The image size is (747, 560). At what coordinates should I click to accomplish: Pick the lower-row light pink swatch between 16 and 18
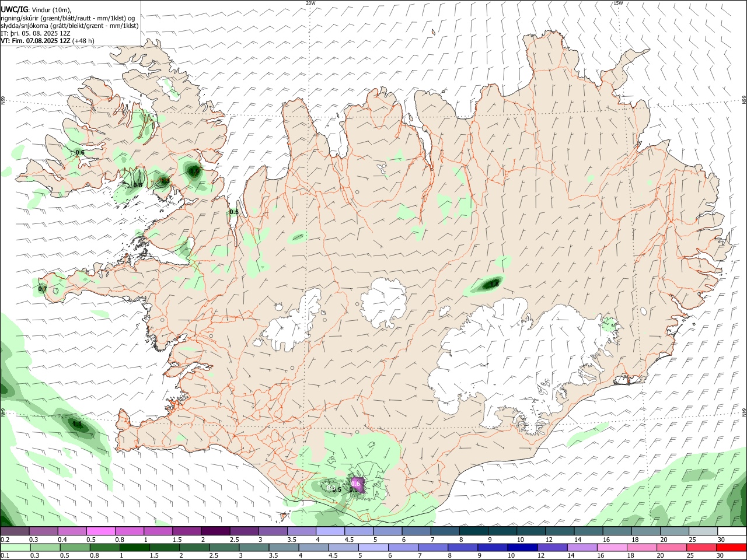click(x=611, y=548)
